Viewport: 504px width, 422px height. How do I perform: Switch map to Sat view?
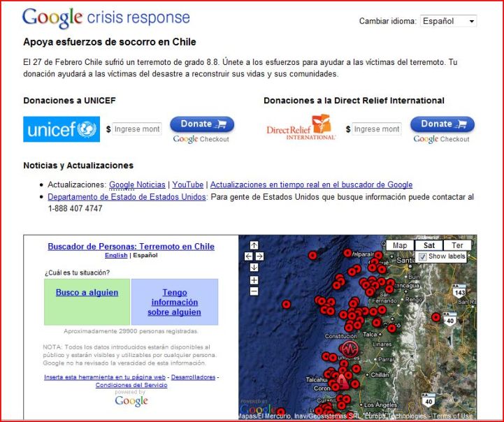click(x=429, y=245)
